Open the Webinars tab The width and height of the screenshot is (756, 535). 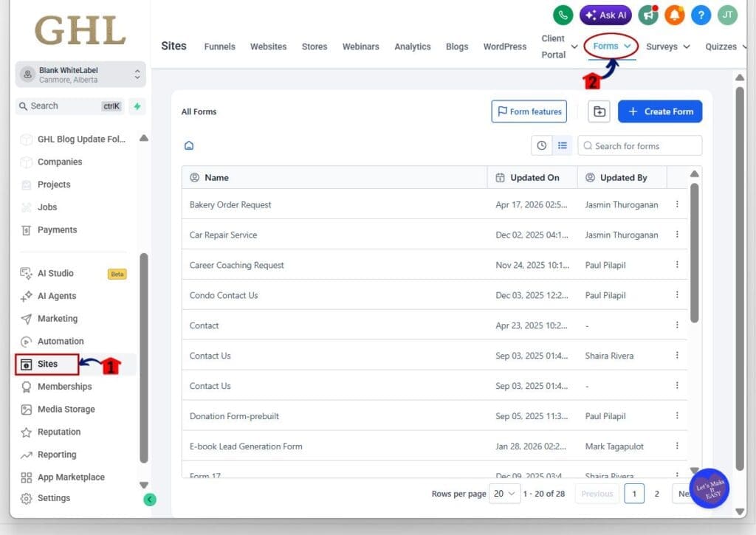(360, 46)
